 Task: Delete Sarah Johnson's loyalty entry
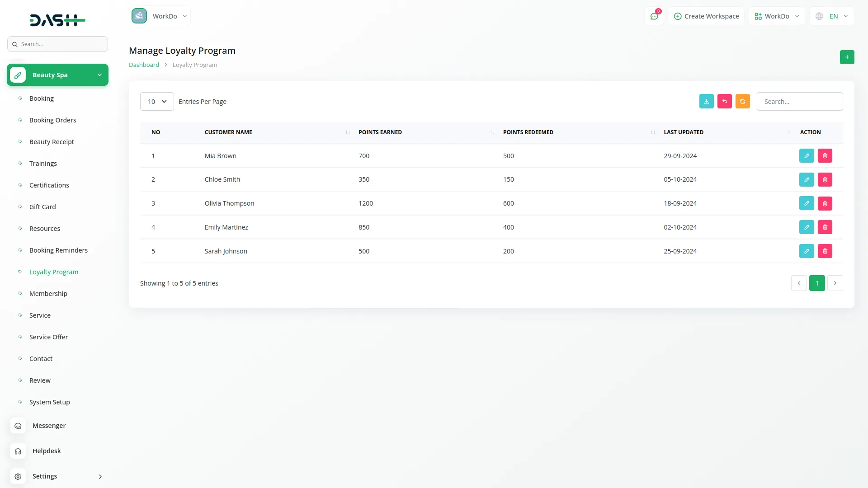click(825, 251)
